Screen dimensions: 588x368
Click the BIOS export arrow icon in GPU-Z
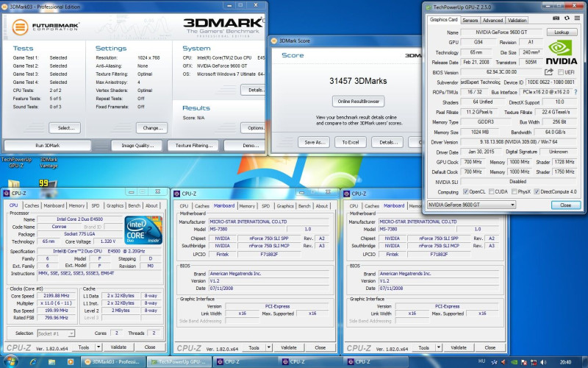[x=549, y=71]
